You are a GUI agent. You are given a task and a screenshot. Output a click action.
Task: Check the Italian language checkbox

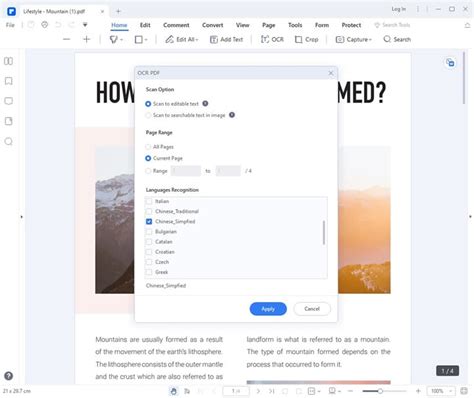coord(149,201)
